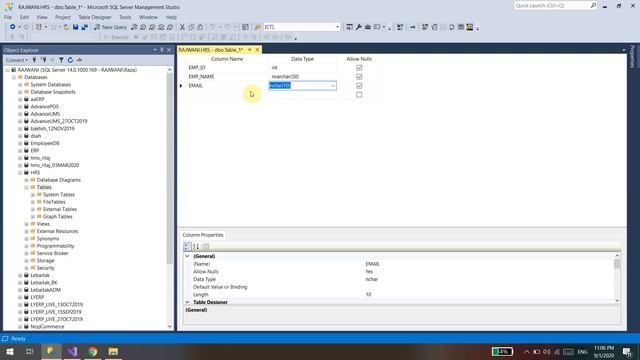Collapse the Tables folder under HRS
640x360 pixels.
[27, 187]
